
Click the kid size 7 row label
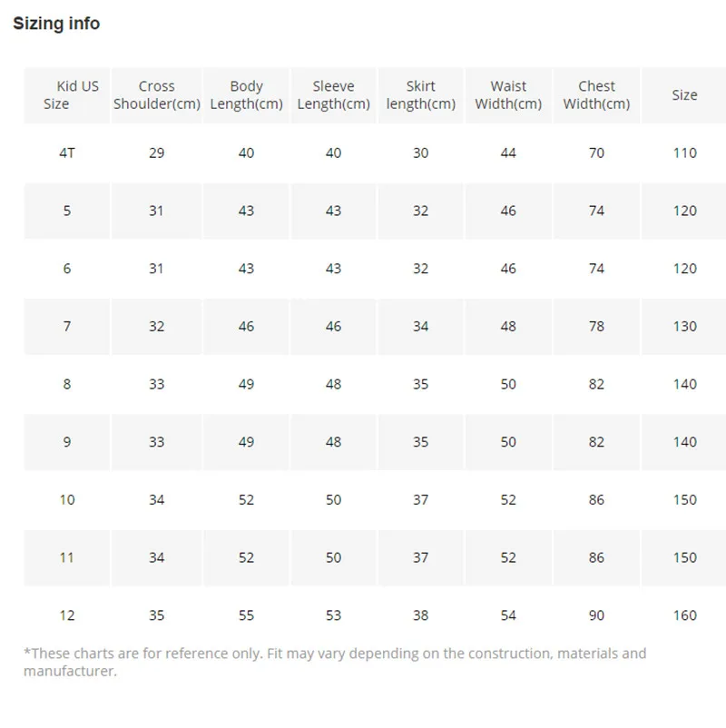[x=67, y=327]
